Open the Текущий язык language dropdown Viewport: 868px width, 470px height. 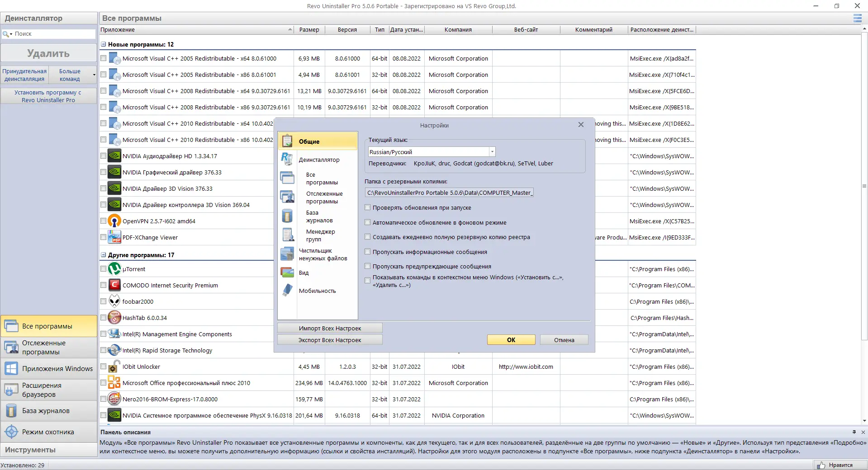point(492,152)
